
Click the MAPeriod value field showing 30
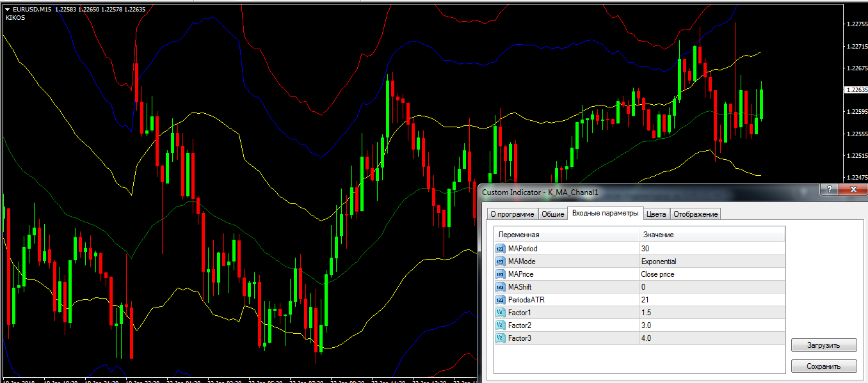645,249
